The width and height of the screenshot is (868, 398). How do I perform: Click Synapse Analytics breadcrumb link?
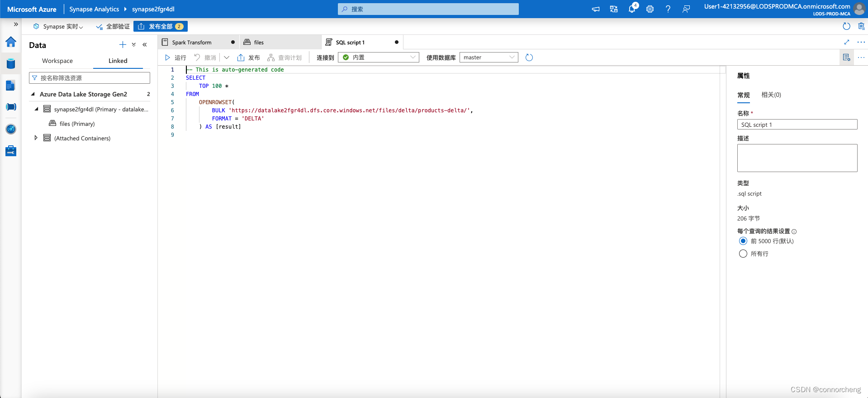[x=94, y=9]
